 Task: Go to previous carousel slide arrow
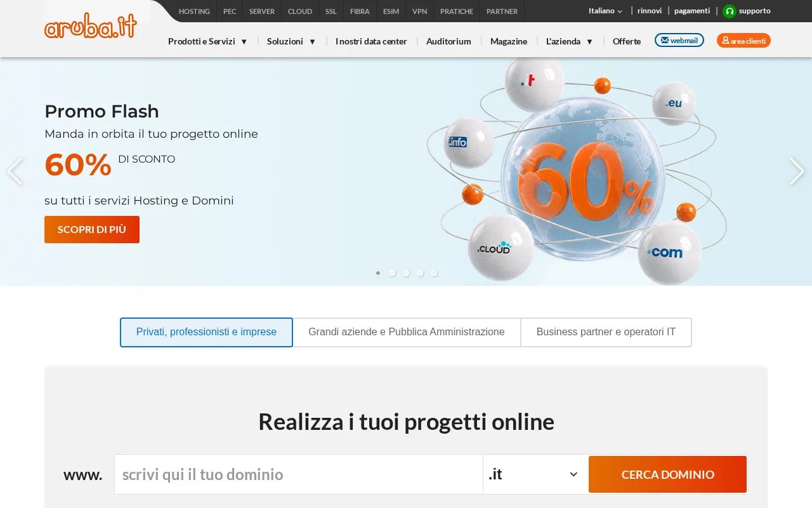click(15, 171)
